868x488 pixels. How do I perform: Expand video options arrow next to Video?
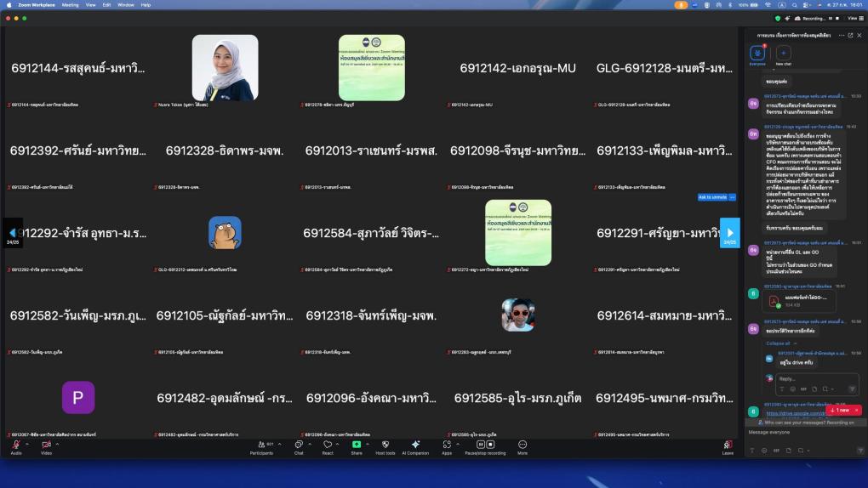[x=58, y=444]
